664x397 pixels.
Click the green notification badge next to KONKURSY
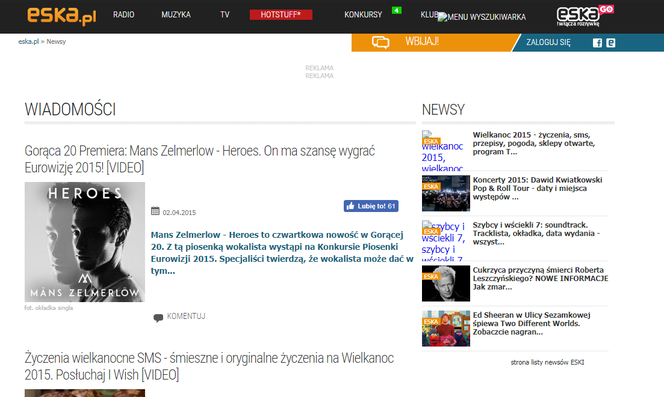click(x=396, y=10)
